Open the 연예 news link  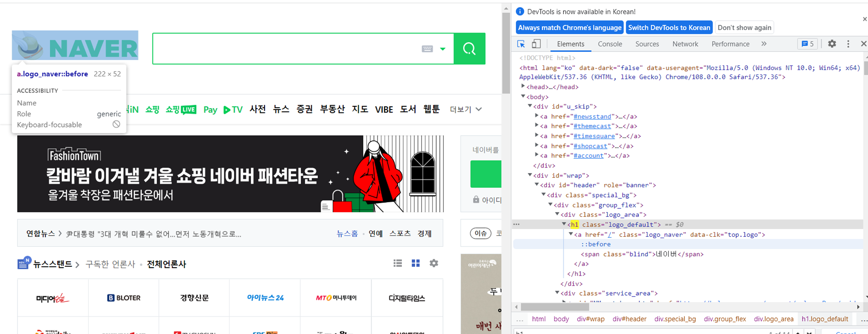tap(376, 234)
